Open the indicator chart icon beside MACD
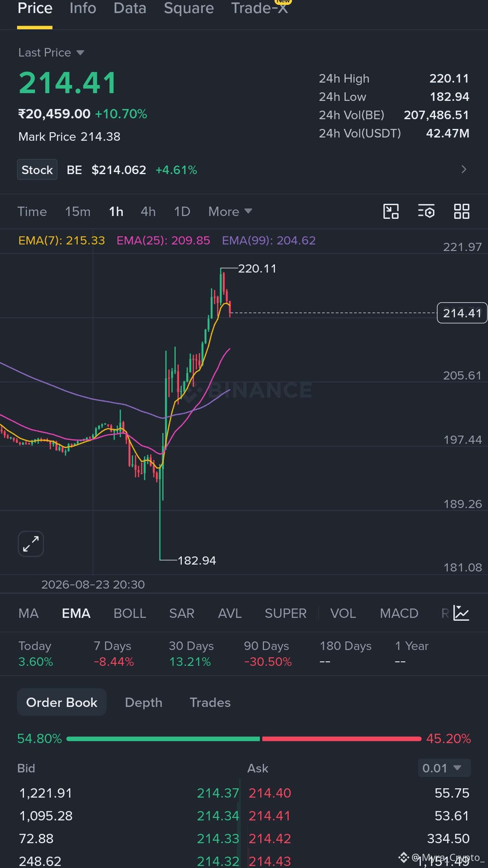The height and width of the screenshot is (868, 488). click(462, 613)
